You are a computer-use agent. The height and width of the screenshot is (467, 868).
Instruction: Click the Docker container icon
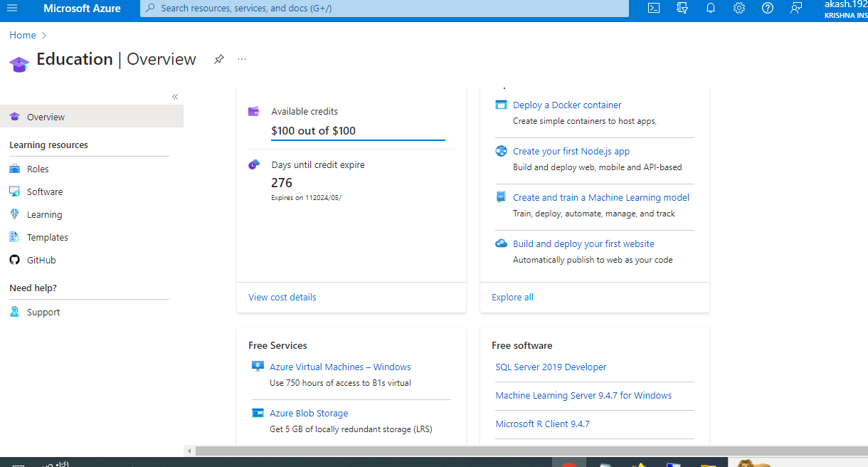coord(501,105)
